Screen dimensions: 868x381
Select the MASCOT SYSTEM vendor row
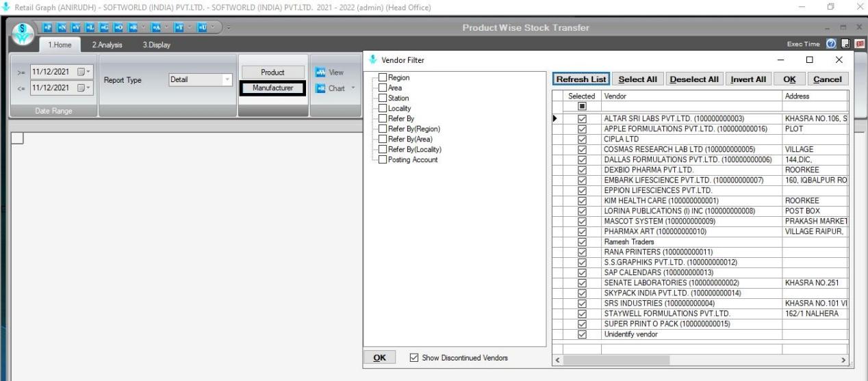pos(700,220)
